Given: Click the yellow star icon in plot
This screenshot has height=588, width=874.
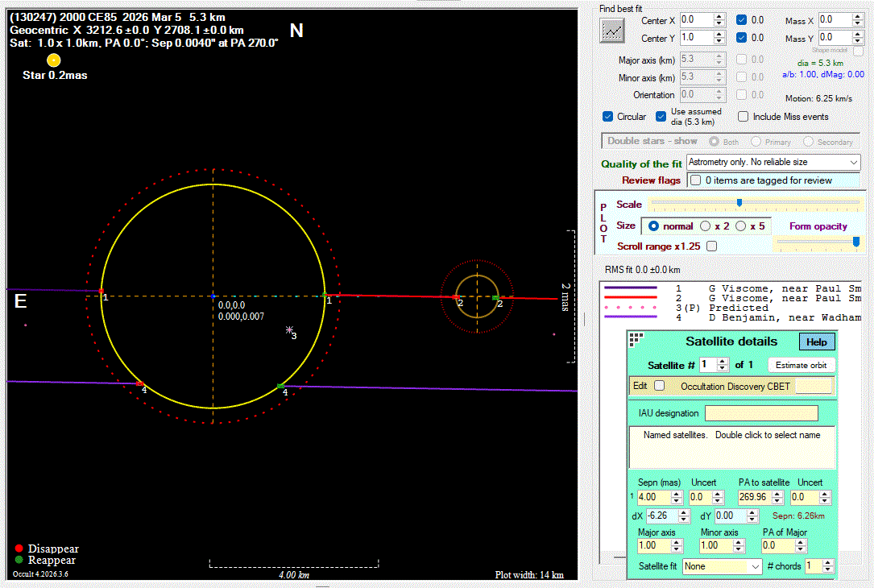Looking at the screenshot, I should [54, 60].
